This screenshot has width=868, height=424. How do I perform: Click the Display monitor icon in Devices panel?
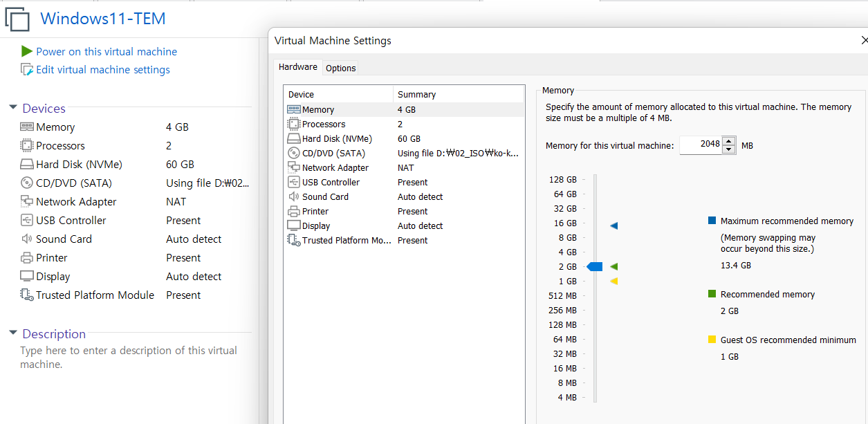(x=27, y=276)
